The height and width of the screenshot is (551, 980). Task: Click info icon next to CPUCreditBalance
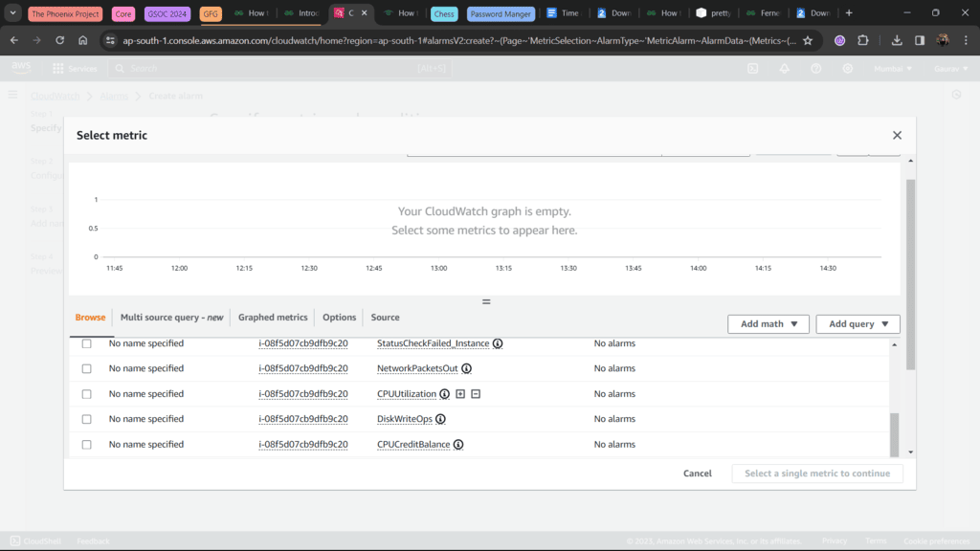pos(458,445)
